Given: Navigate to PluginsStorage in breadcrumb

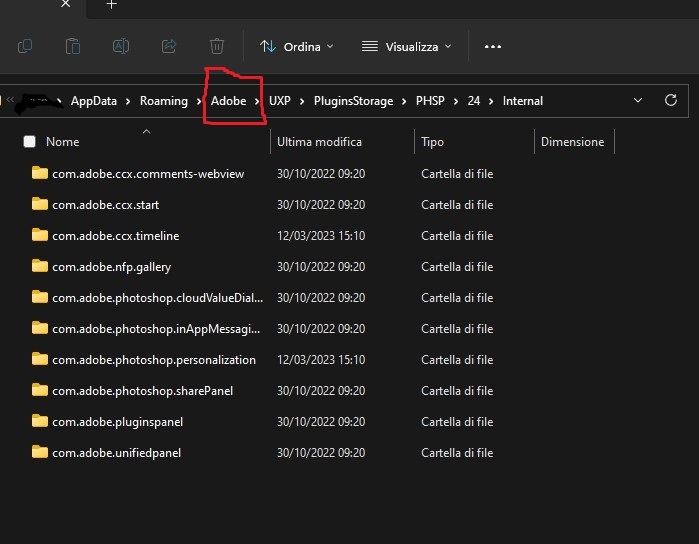Looking at the screenshot, I should coord(354,101).
